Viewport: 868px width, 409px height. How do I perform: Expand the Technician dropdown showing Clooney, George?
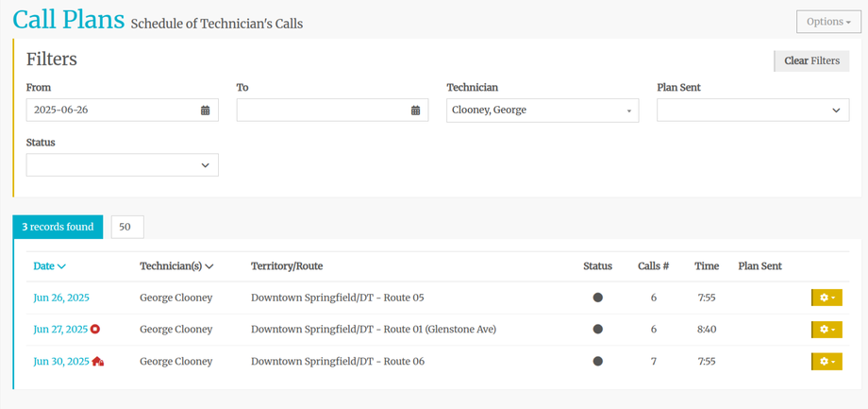(542, 111)
